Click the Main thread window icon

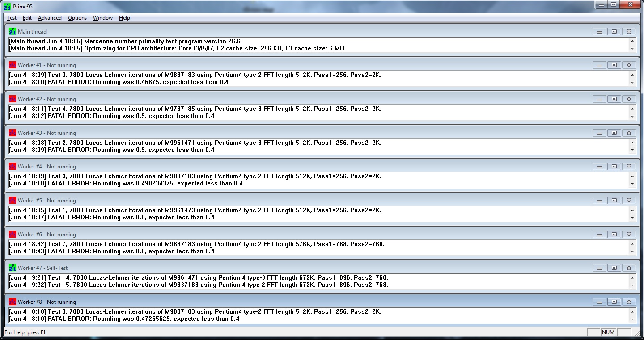tap(13, 31)
